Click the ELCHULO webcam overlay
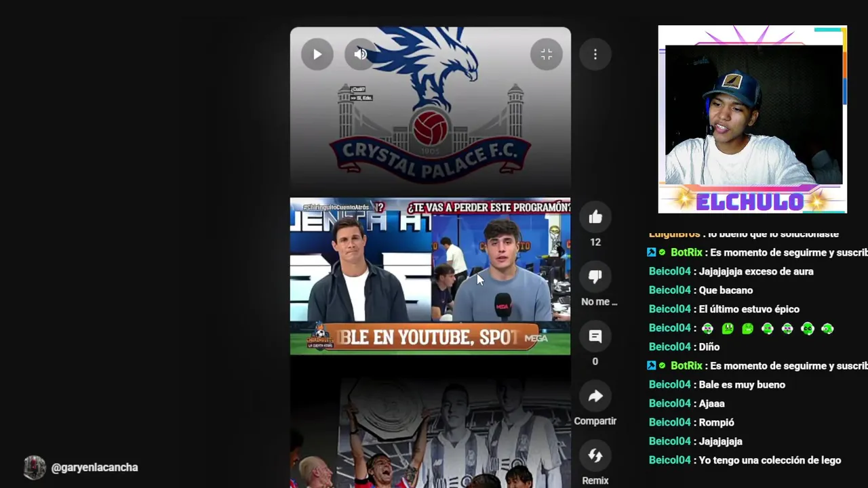This screenshot has width=868, height=488. [x=753, y=120]
